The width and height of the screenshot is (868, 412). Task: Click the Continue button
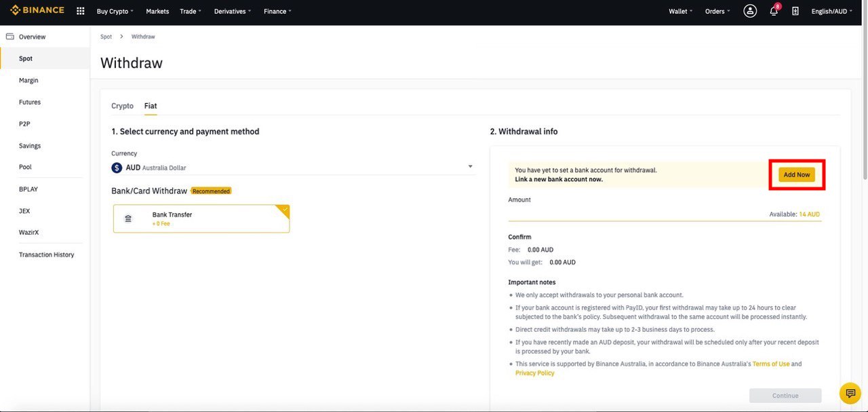[785, 396]
